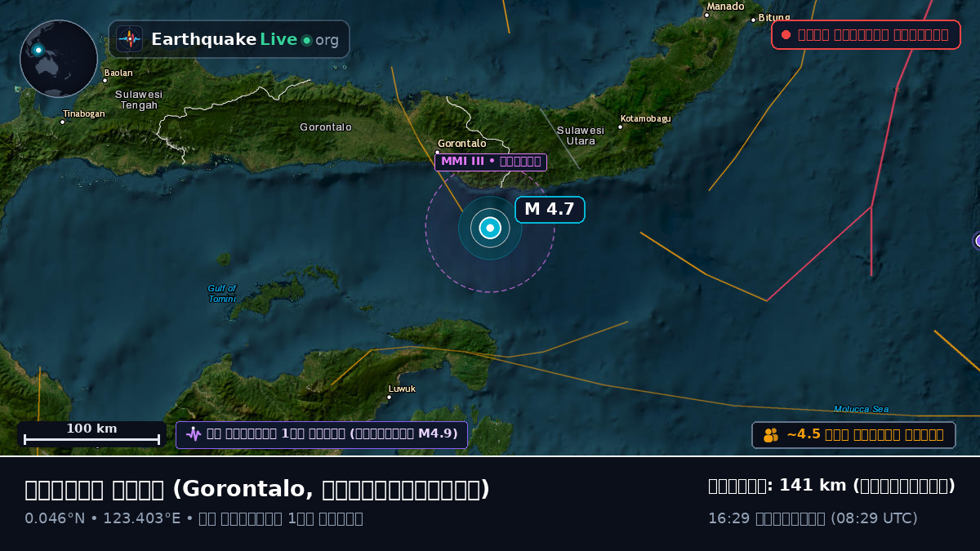Click the EarthquakeLive compass logo icon

tap(130, 39)
